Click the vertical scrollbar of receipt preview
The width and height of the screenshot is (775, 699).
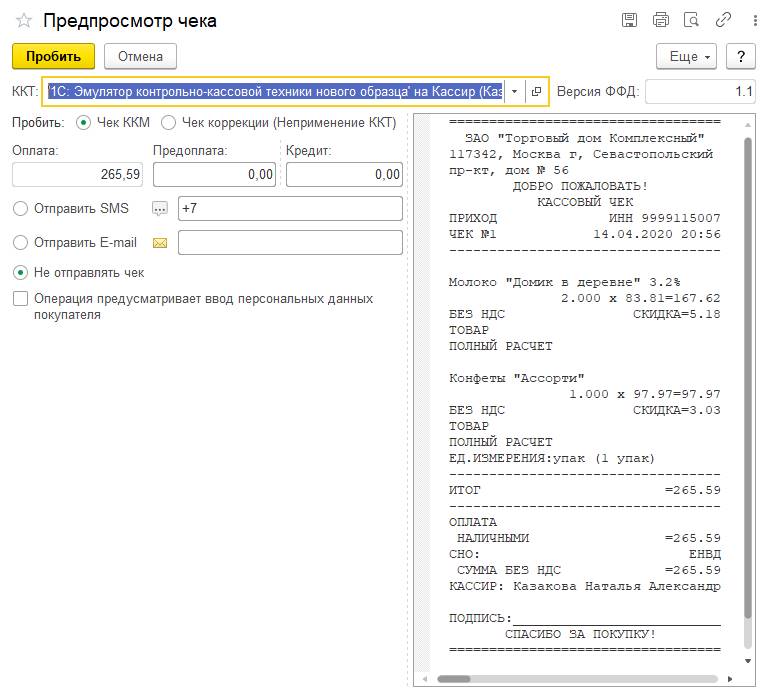pyautogui.click(x=748, y=378)
